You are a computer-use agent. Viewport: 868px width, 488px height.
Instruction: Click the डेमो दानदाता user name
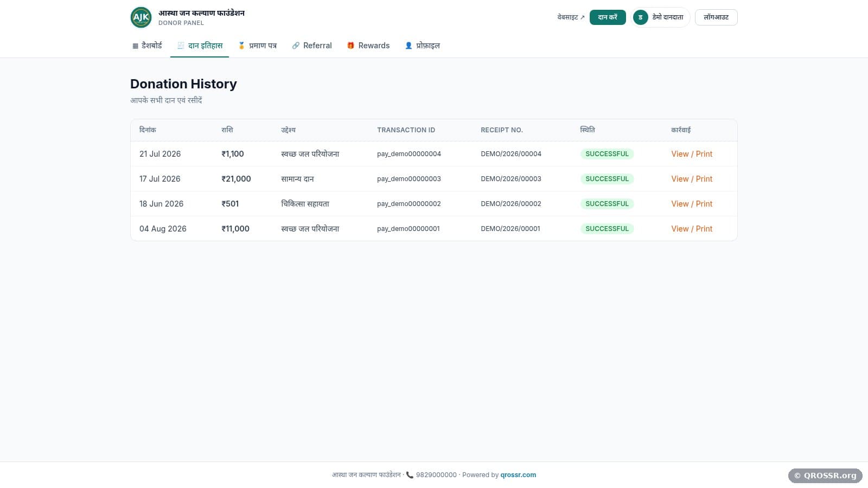(668, 17)
